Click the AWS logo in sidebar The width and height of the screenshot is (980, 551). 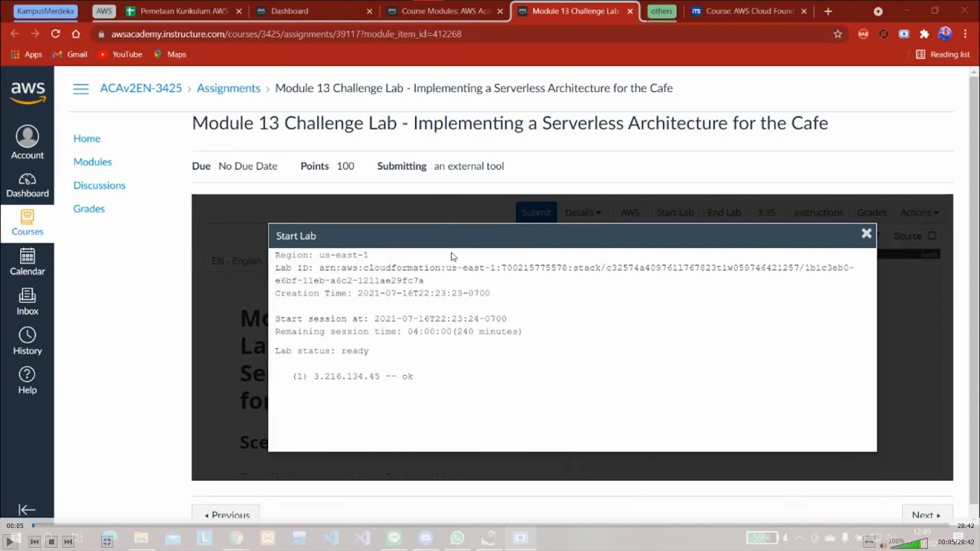(28, 93)
